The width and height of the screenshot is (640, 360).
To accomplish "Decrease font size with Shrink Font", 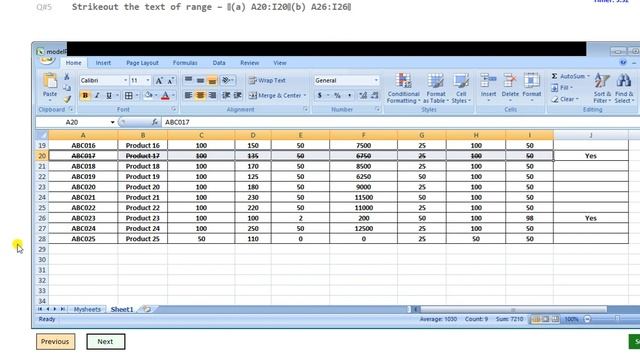I will 170,80.
